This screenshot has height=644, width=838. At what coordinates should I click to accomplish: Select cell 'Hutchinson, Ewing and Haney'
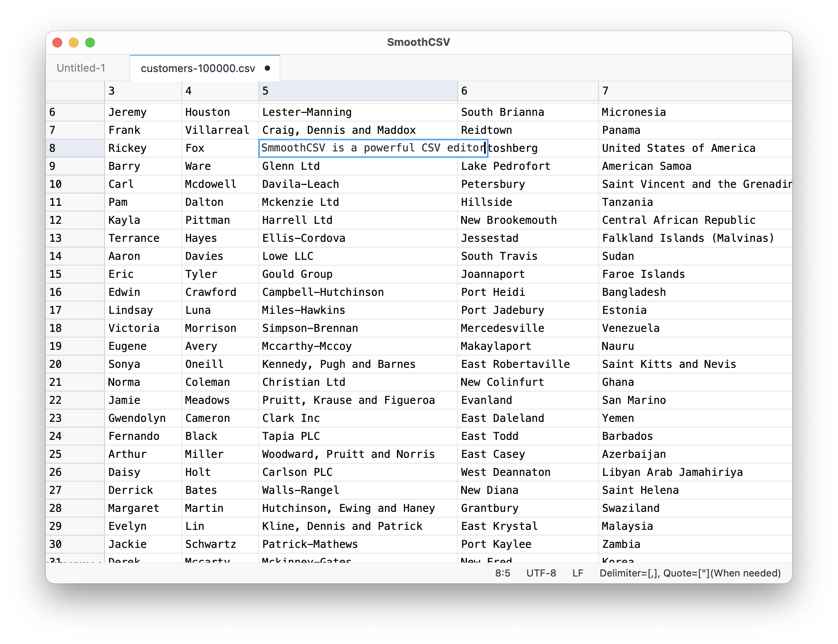click(358, 508)
